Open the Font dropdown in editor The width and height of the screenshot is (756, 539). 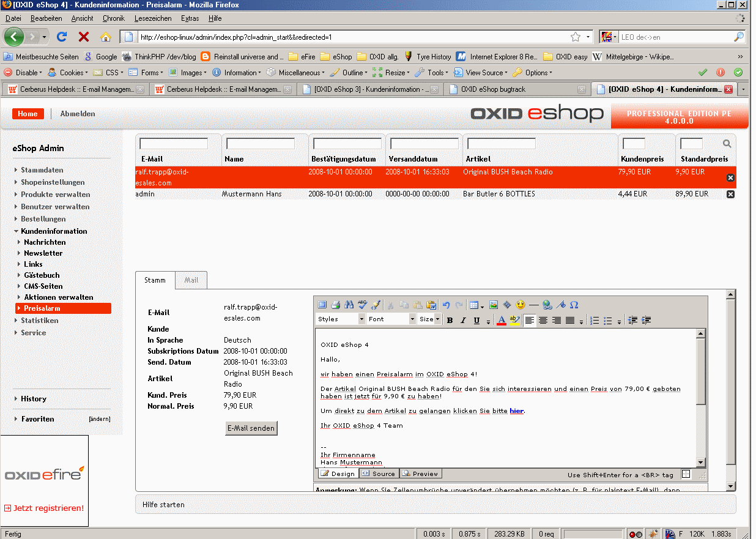click(x=391, y=319)
